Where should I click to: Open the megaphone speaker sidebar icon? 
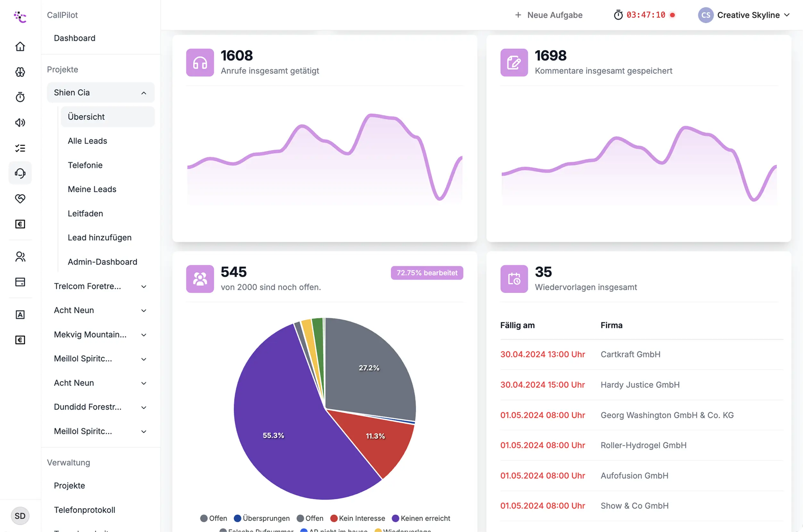click(x=20, y=123)
